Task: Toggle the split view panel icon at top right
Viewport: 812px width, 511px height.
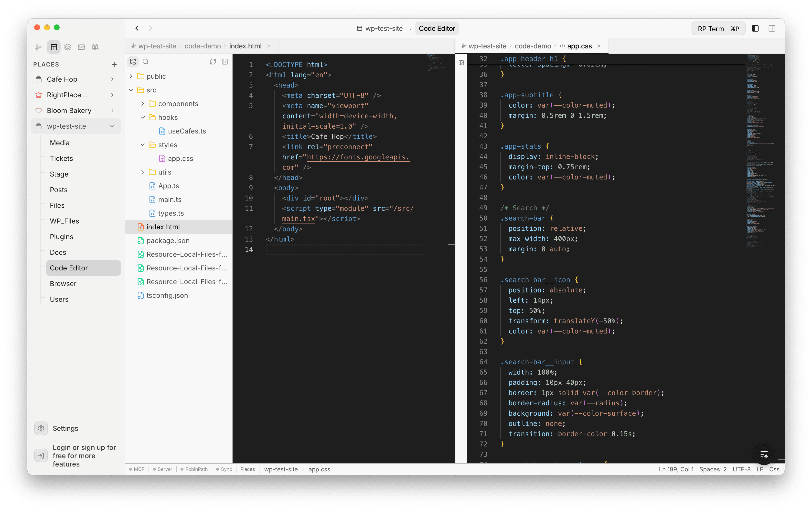Action: (772, 28)
